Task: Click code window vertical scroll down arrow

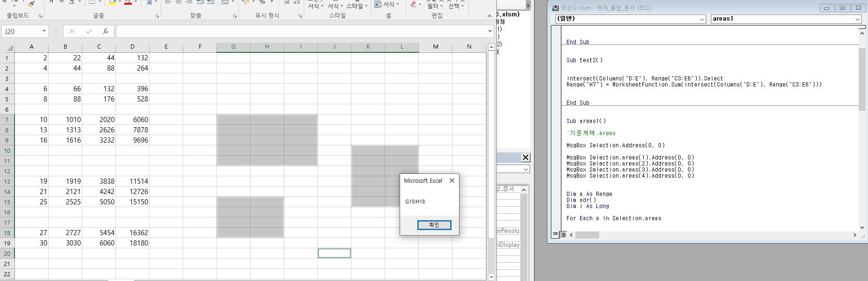Action: (862, 228)
